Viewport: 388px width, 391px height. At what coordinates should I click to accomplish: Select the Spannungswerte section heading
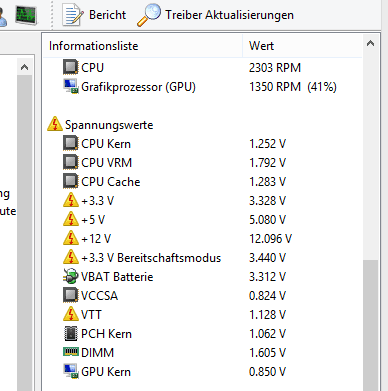click(x=109, y=125)
